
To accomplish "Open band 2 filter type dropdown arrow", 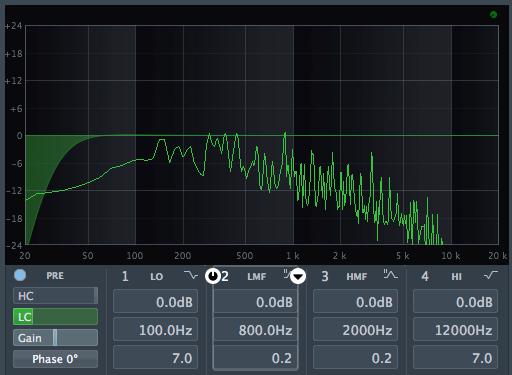I will [x=298, y=276].
